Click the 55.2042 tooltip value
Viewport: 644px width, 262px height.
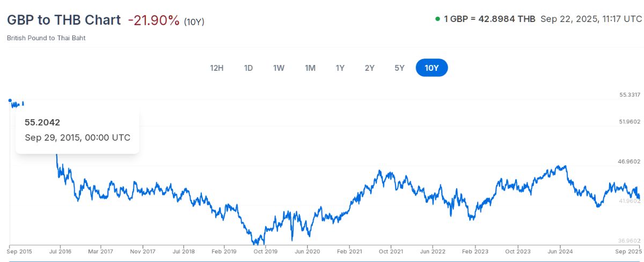click(42, 122)
